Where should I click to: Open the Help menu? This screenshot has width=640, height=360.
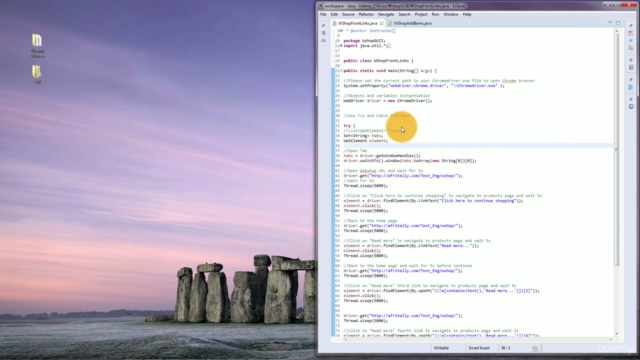click(467, 14)
